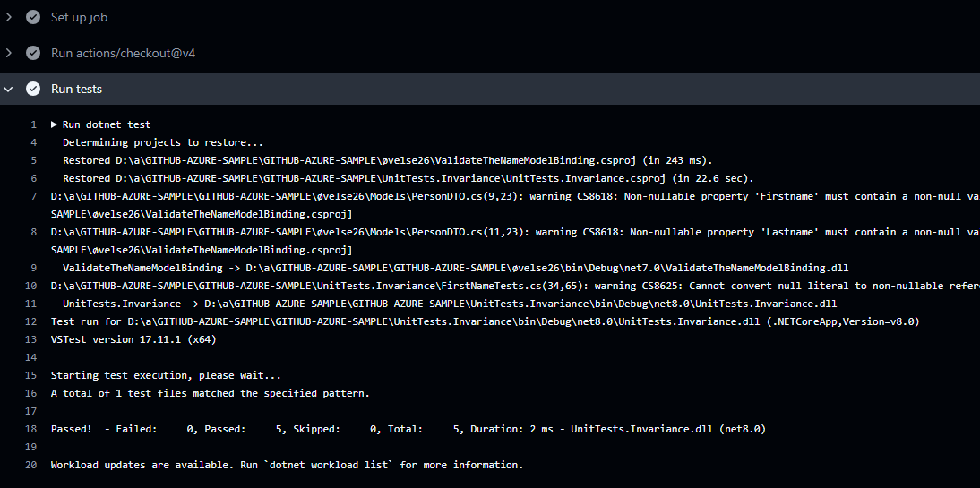Select log line number 10

(x=31, y=286)
